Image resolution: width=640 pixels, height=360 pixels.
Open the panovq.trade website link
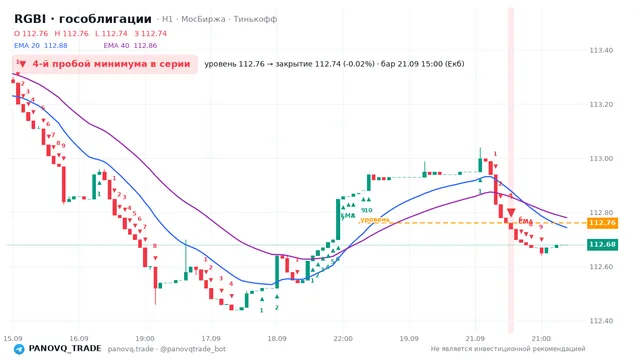[131, 349]
